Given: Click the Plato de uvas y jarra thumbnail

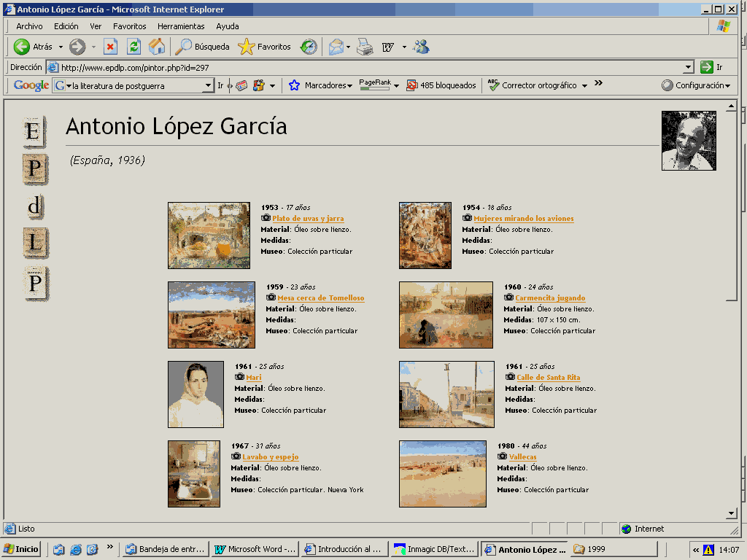Looking at the screenshot, I should coord(209,236).
